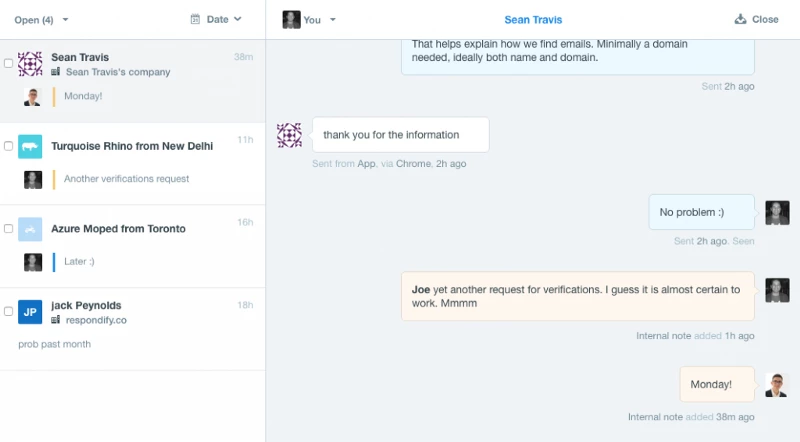Click Sean Travis's purple pattern avatar in list
The height and width of the screenshot is (442, 800).
pyautogui.click(x=30, y=64)
